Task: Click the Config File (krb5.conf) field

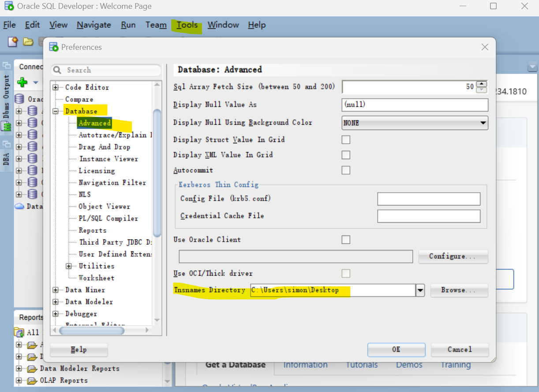Action: pos(429,199)
